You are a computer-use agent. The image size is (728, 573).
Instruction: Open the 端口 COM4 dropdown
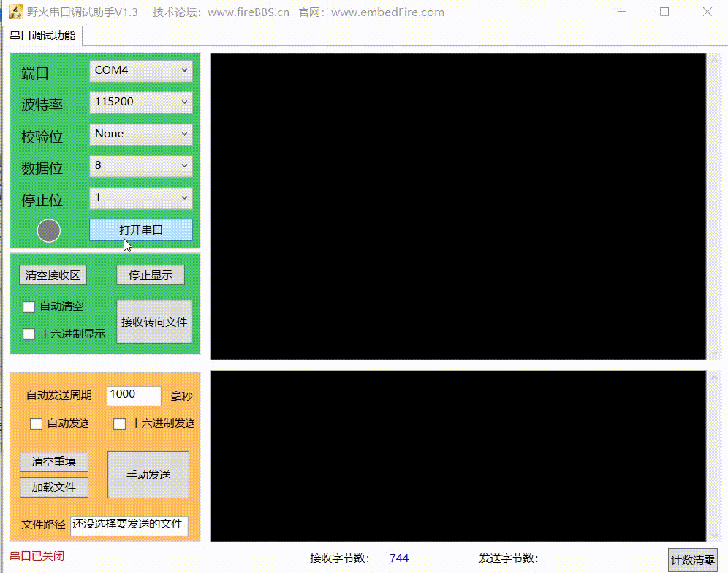click(140, 71)
